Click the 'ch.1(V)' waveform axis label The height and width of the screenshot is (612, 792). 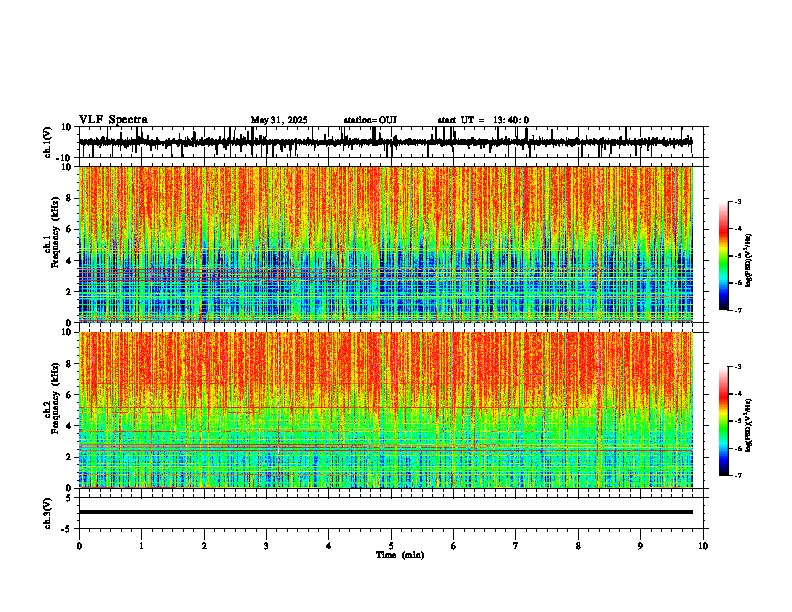coord(48,142)
